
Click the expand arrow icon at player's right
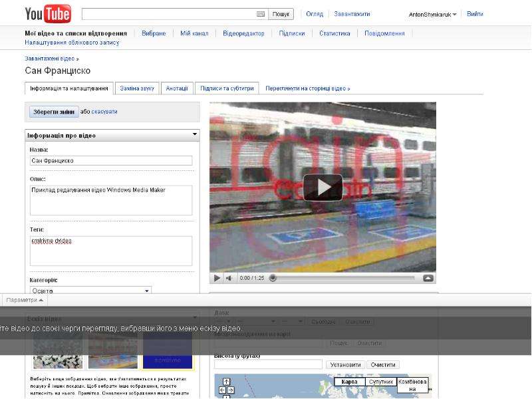click(428, 278)
